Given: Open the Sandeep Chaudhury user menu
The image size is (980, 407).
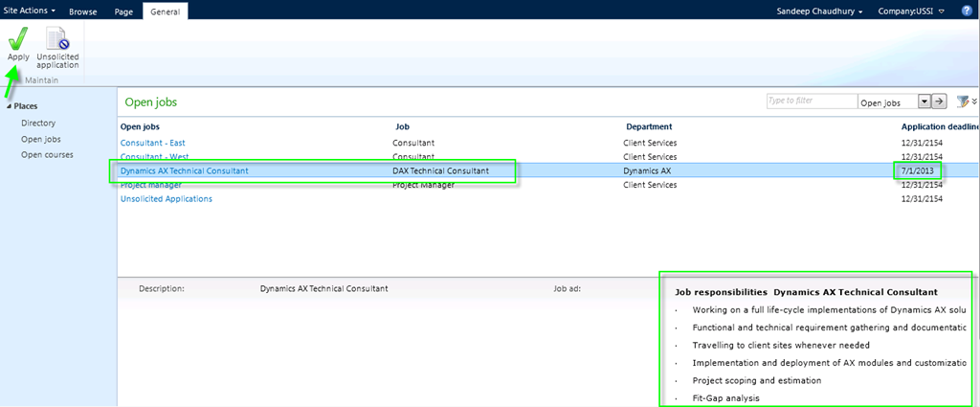Looking at the screenshot, I should point(820,11).
